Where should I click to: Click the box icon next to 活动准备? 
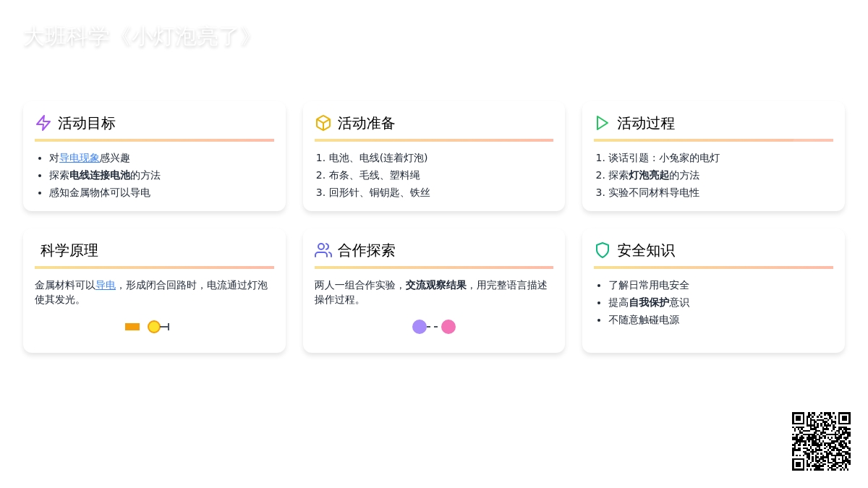coord(323,123)
